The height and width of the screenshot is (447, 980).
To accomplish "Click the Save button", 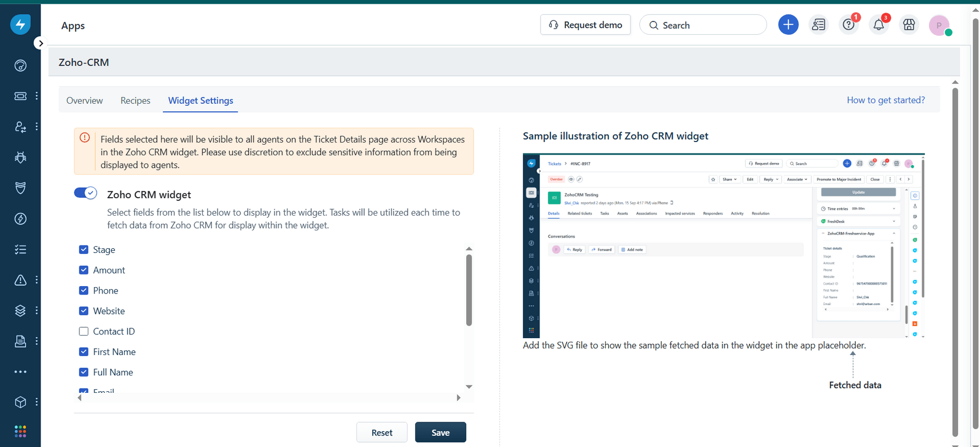I will [441, 432].
